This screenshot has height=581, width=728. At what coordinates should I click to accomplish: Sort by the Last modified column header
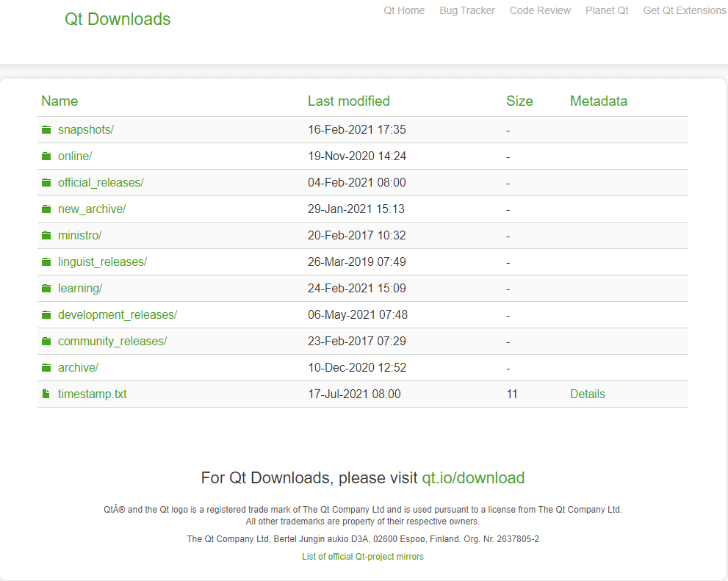[348, 101]
